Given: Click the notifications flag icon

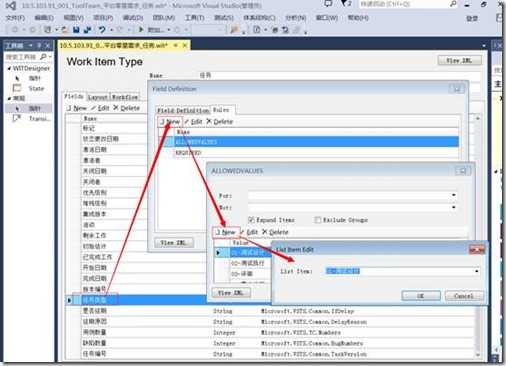Looking at the screenshot, I should point(345,4).
